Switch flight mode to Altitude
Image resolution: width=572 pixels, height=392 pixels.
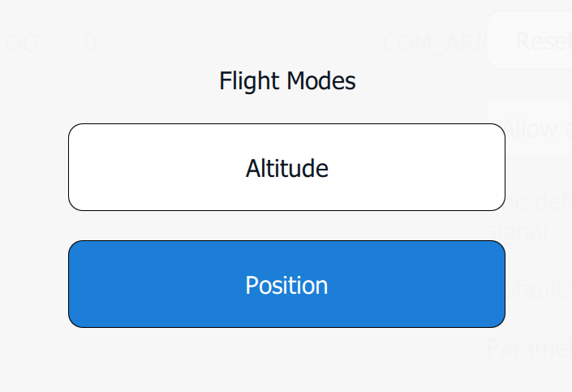[286, 167]
